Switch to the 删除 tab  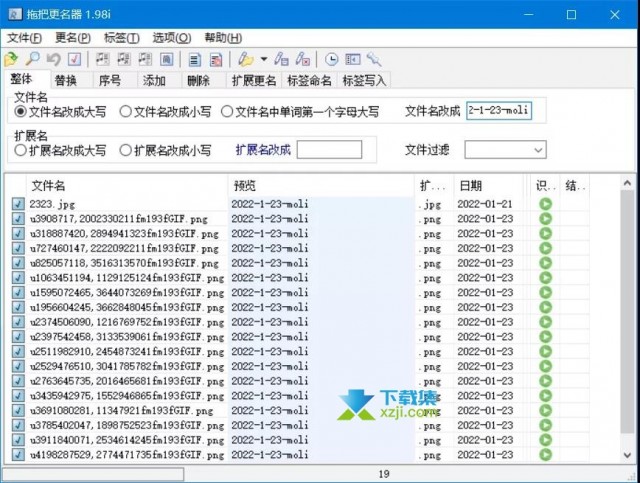198,80
